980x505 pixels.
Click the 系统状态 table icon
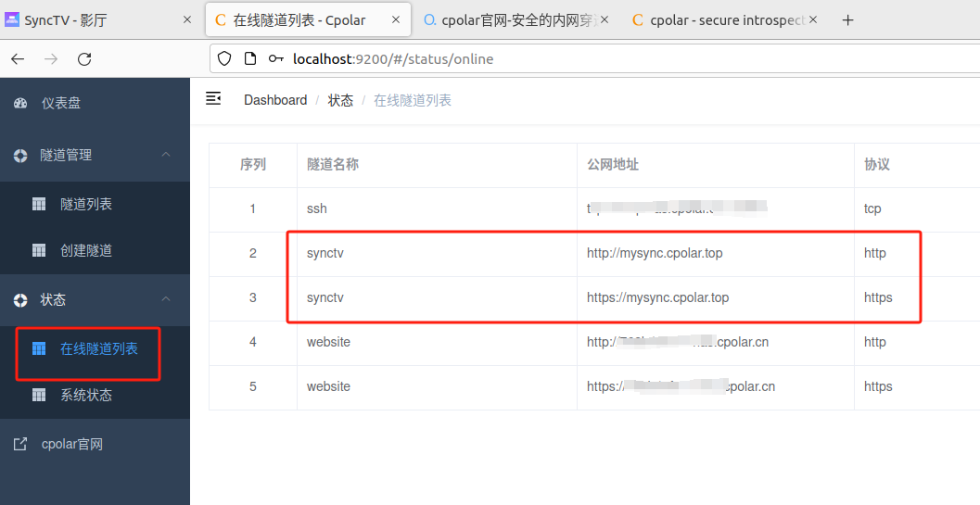click(39, 395)
